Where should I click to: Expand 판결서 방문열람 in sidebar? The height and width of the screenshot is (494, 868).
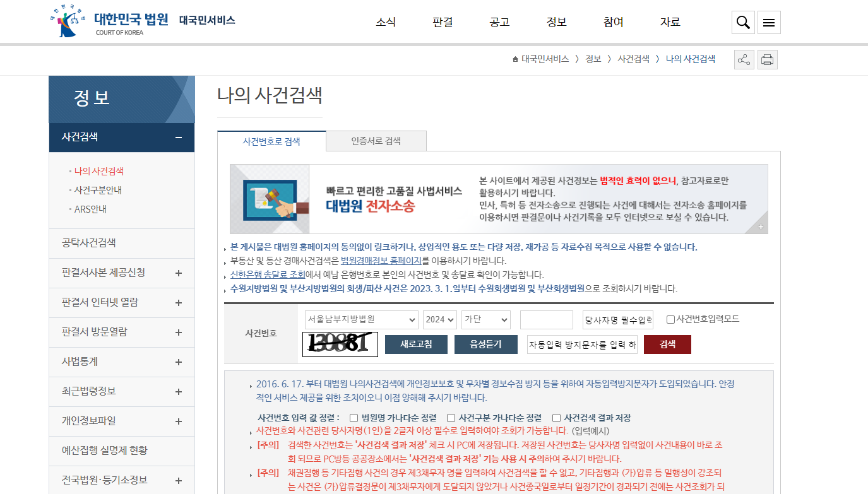179,332
